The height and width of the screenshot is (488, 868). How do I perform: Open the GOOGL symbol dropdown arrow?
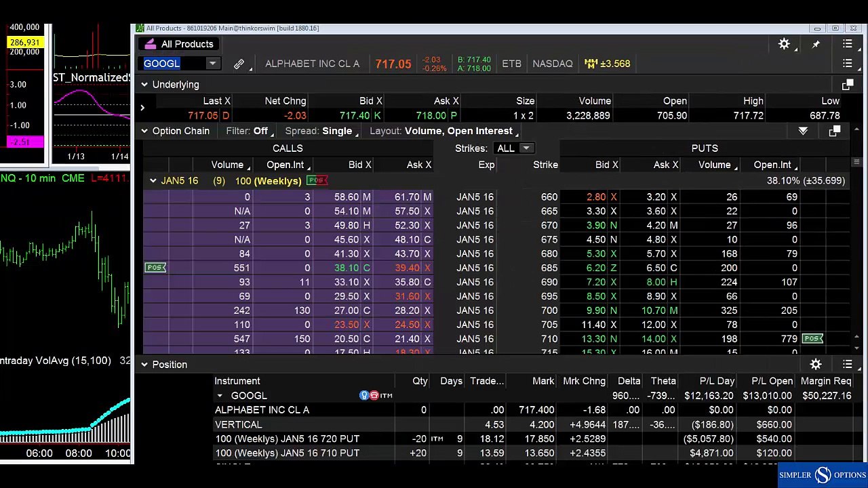click(212, 64)
